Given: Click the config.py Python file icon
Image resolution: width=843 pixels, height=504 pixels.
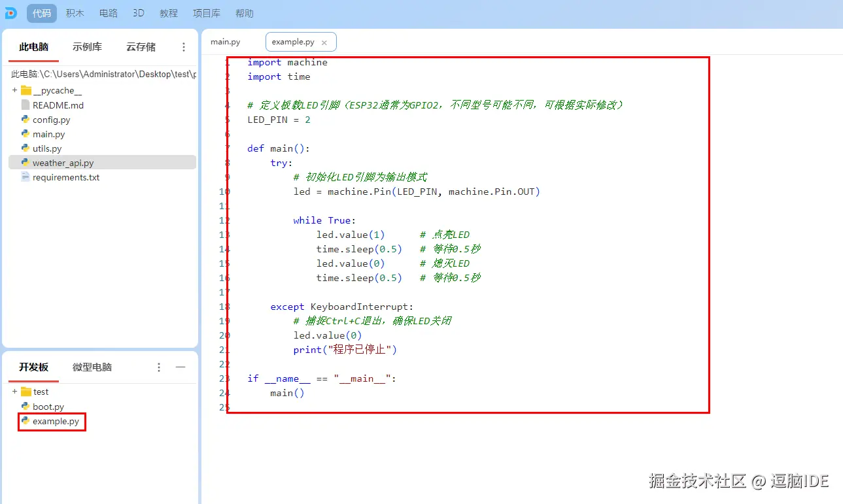Looking at the screenshot, I should 26,120.
